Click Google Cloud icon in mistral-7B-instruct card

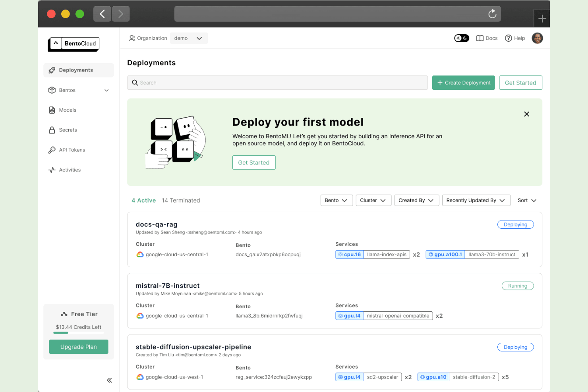tap(140, 316)
